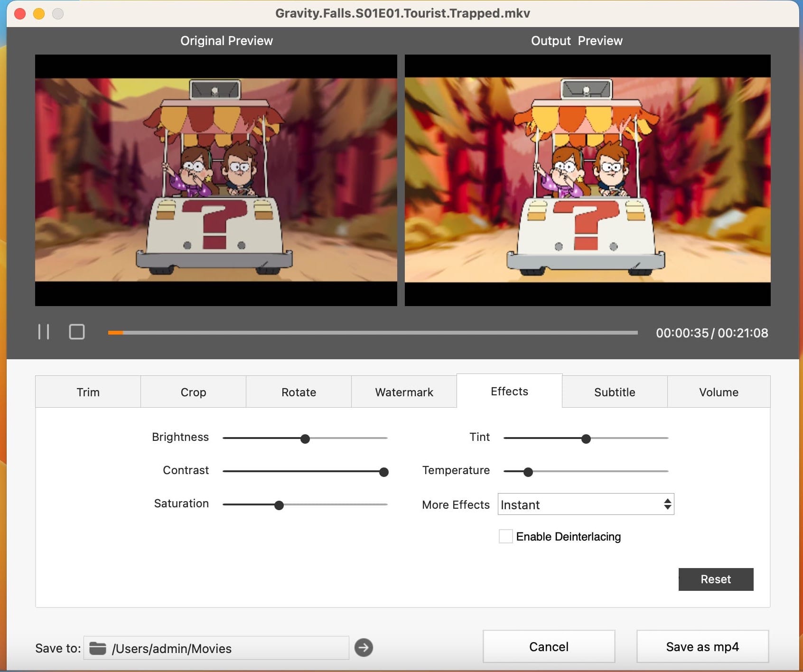The image size is (803, 672).
Task: Open the Trim tab
Action: [88, 392]
